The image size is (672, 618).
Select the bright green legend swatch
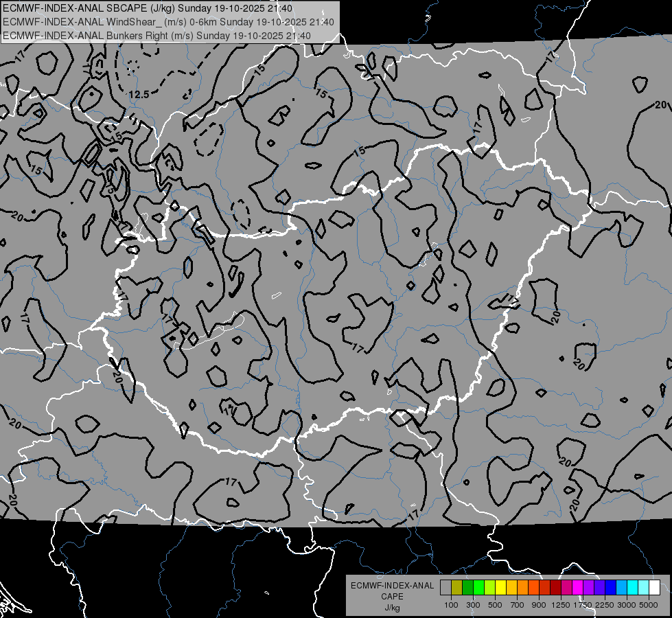click(x=478, y=587)
